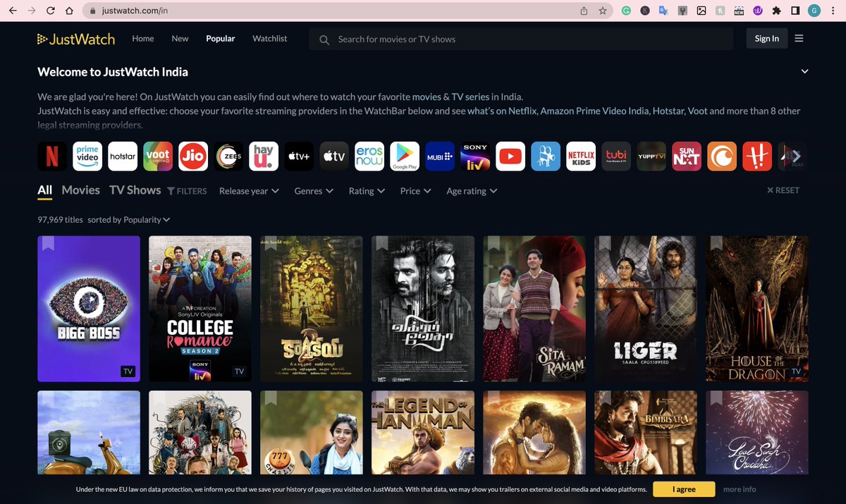This screenshot has width=846, height=504.
Task: Open the Google Translate extension icon
Action: (663, 11)
